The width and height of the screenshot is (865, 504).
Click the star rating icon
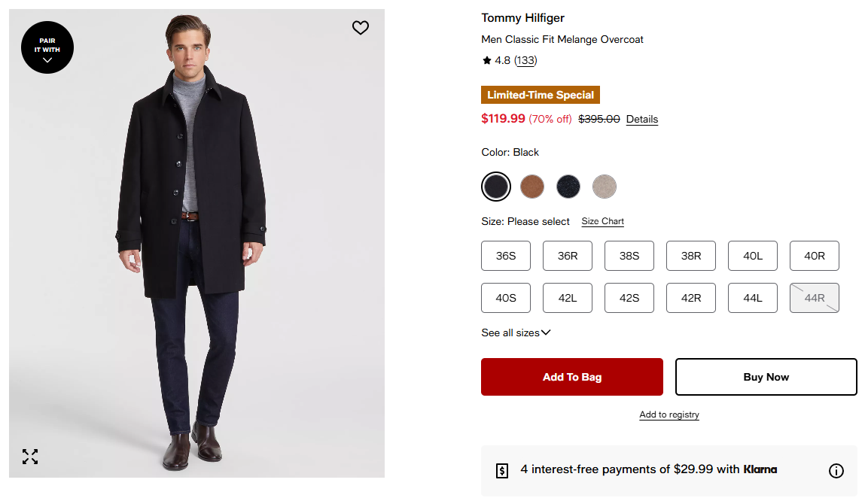pos(487,61)
